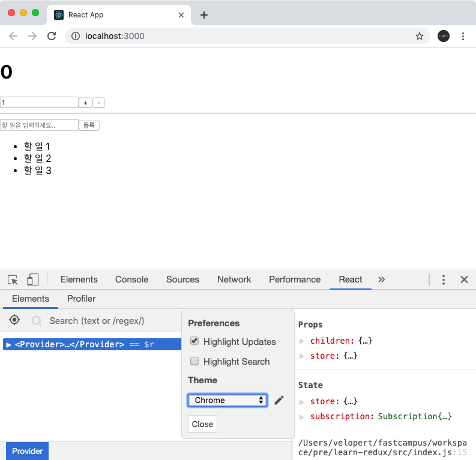Click the - counter button
The width and height of the screenshot is (476, 460).
tap(98, 103)
